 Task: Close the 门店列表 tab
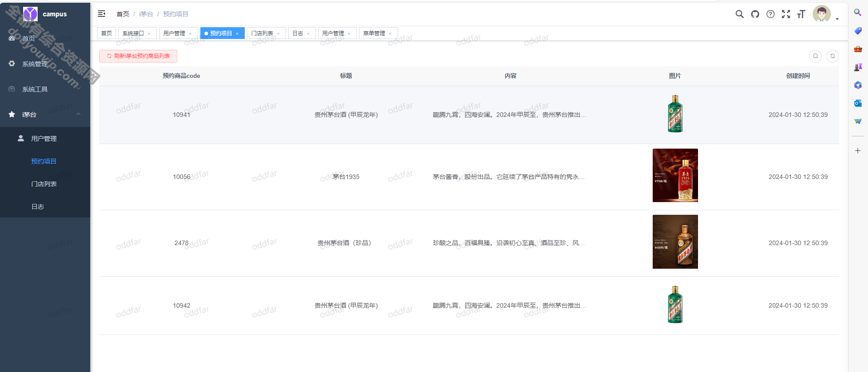pos(278,34)
